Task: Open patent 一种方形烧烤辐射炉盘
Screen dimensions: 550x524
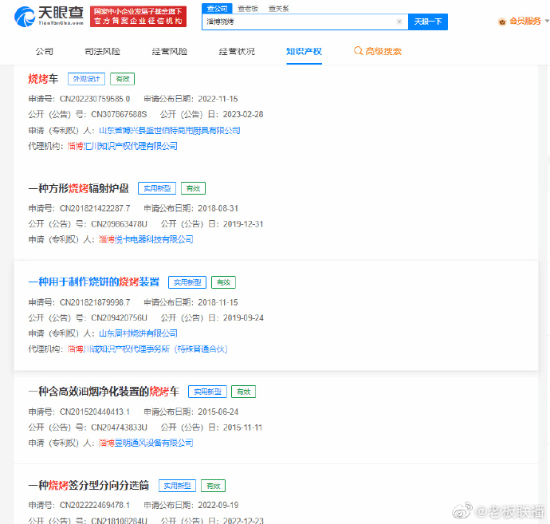Action: 79,188
